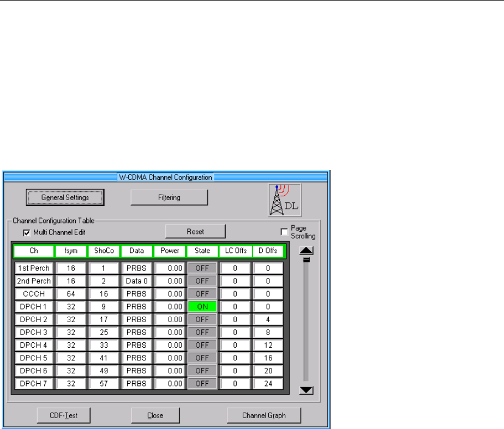Open Data 0 field of 2nd Perch
504x429 pixels.
pos(136,281)
